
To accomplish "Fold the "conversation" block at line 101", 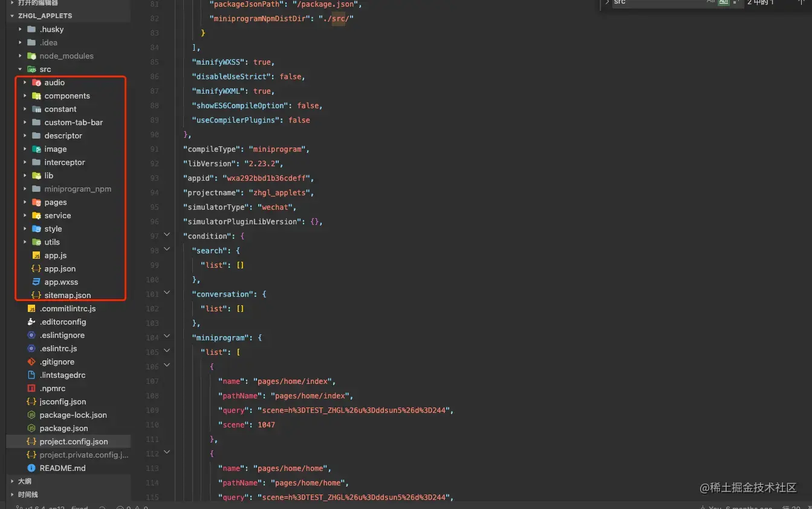I will (167, 293).
